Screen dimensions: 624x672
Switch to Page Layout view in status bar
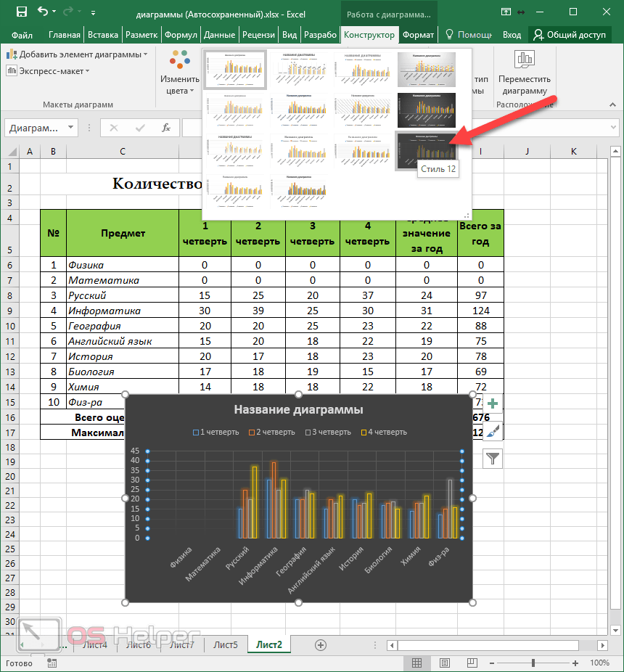(x=443, y=663)
